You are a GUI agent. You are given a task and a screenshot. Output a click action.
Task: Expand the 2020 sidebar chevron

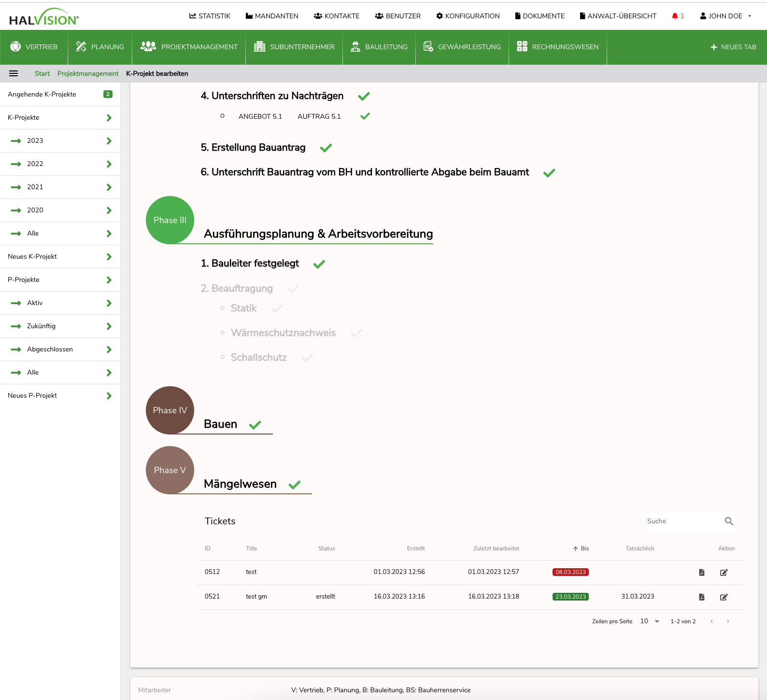click(x=109, y=210)
